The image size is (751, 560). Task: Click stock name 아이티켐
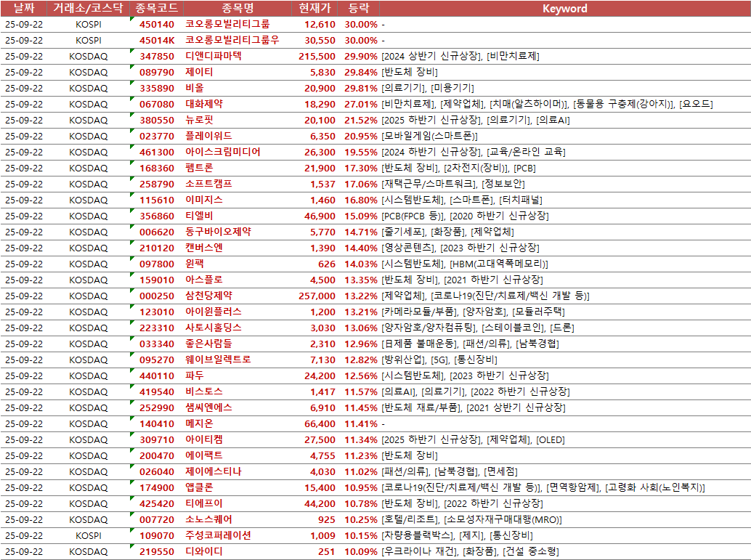pyautogui.click(x=204, y=439)
